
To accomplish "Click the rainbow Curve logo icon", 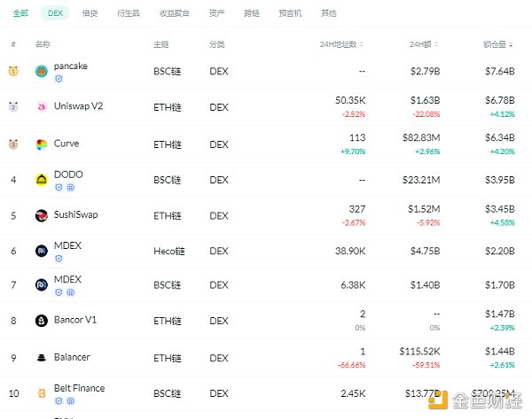I will tap(42, 144).
